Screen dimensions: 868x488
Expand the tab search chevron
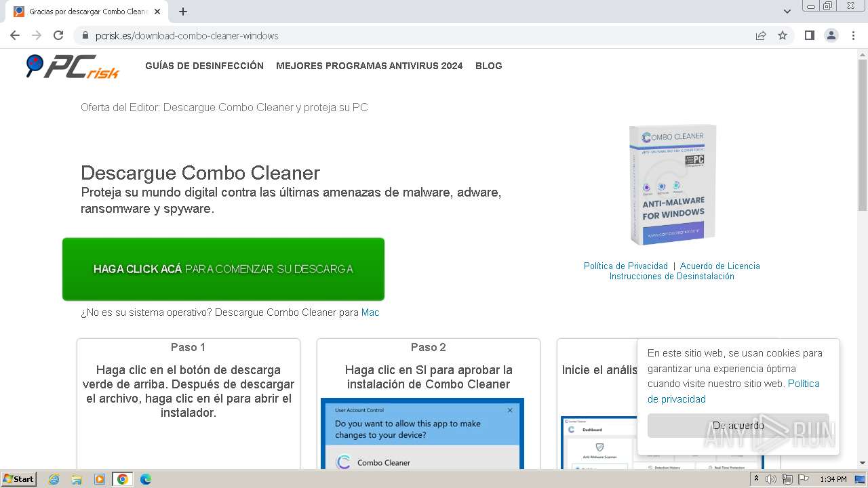coord(787,12)
